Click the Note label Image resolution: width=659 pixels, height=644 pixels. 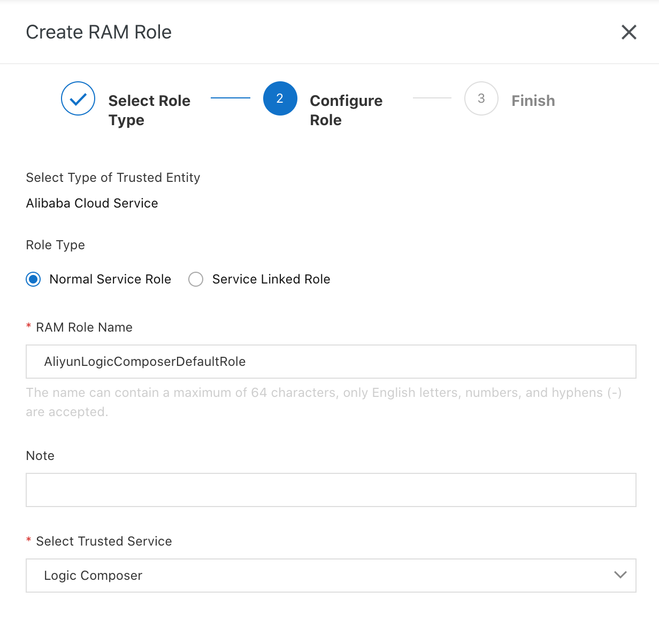tap(40, 456)
